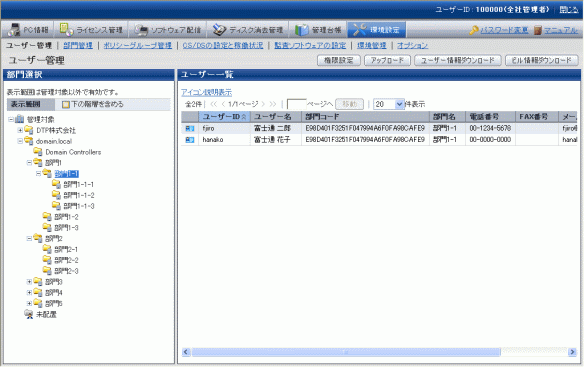Click the PC情報 computer icon
The image size is (584, 367).
point(14,30)
